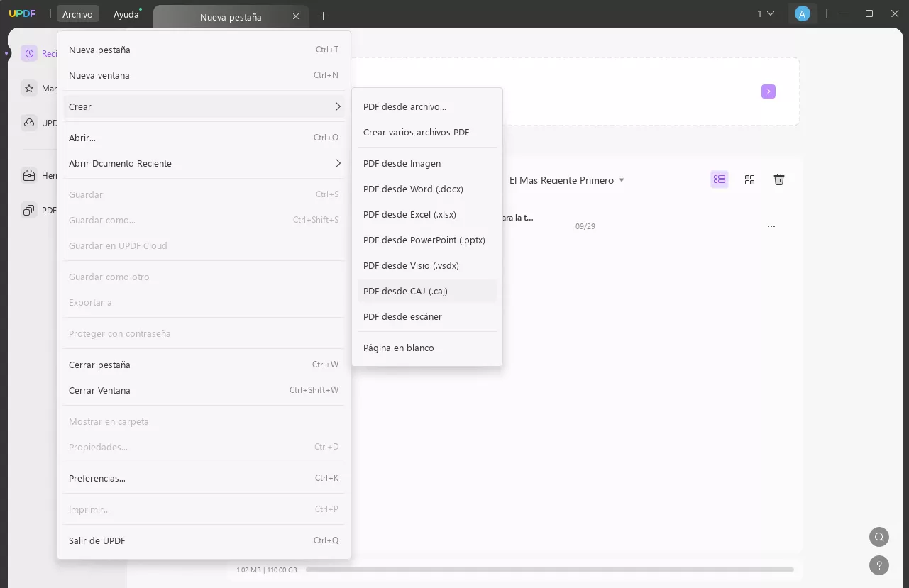Open the batch PDF sidebar icon

tap(29, 210)
